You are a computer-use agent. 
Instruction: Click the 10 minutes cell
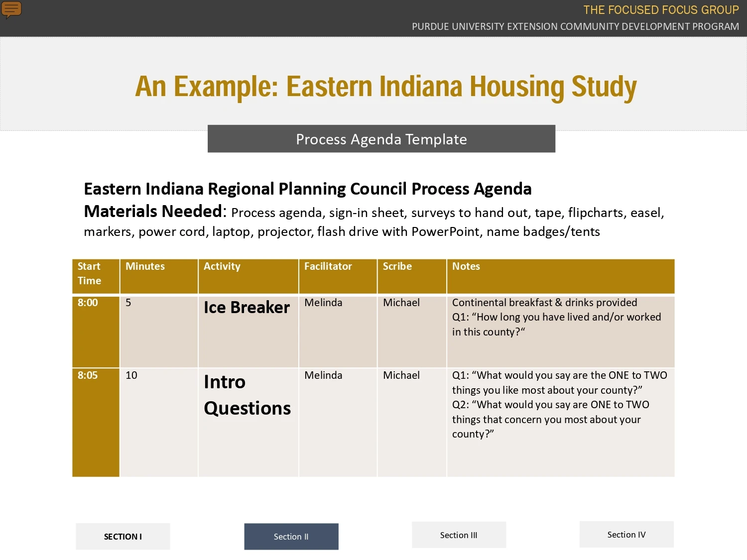(x=159, y=423)
